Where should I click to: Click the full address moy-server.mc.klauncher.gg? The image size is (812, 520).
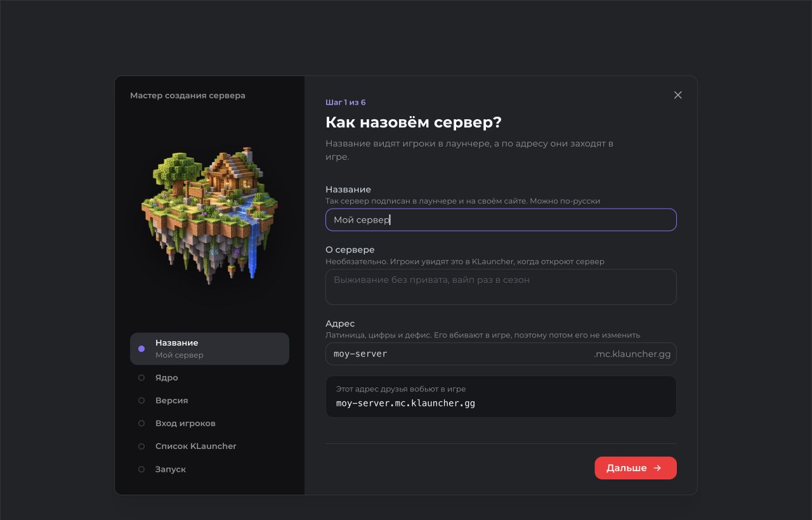coord(405,403)
